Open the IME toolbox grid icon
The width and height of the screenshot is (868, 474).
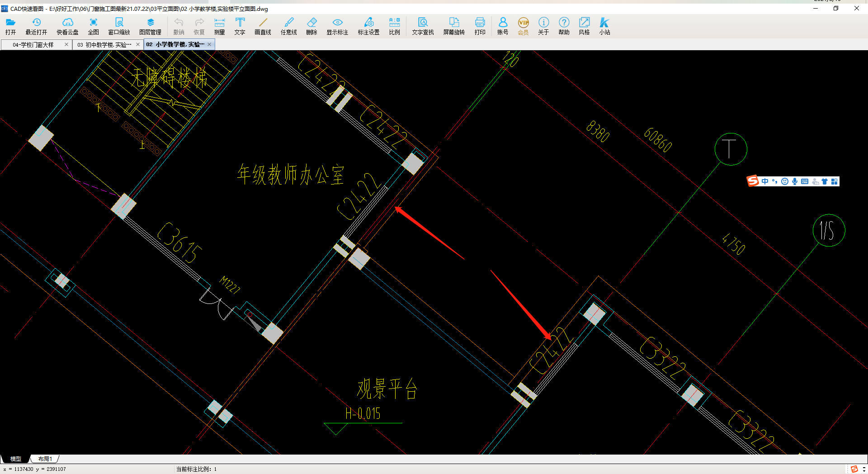coord(835,181)
